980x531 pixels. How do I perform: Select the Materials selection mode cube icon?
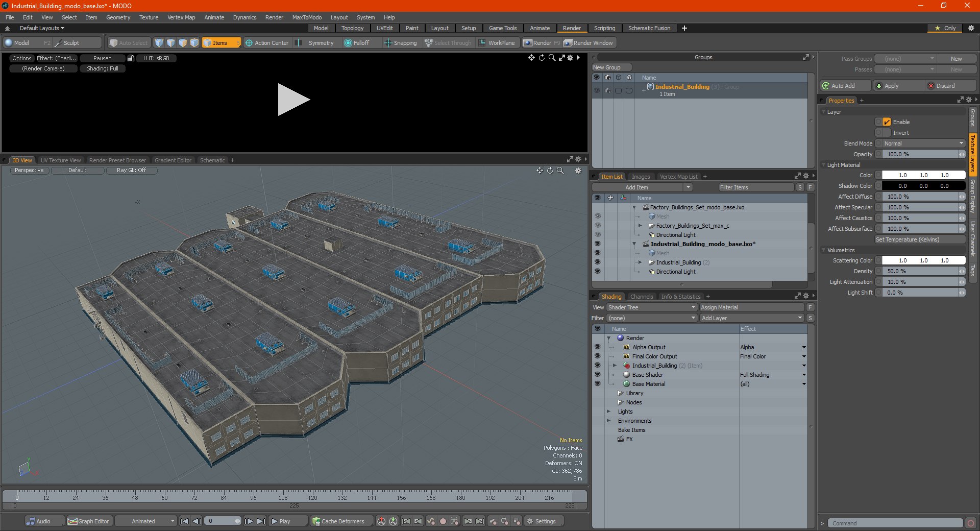194,43
